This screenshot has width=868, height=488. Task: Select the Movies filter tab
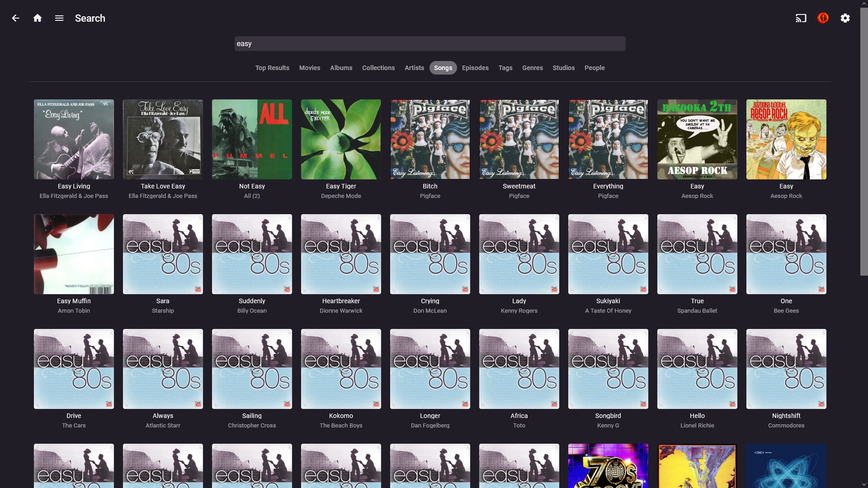point(309,68)
